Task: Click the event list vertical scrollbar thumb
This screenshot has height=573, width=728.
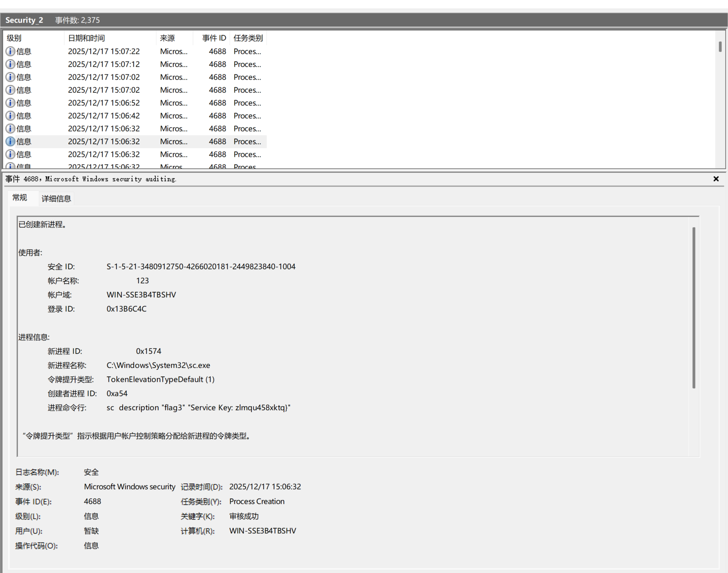Action: tap(720, 46)
